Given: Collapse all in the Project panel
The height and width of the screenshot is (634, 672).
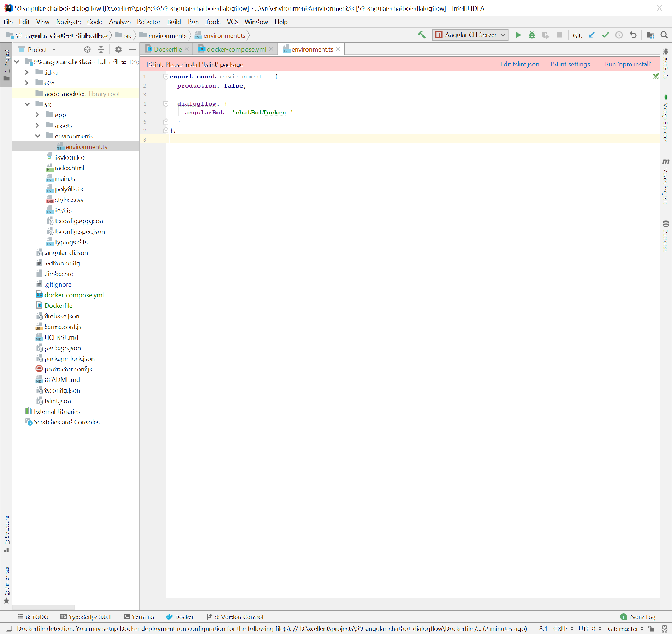Looking at the screenshot, I should [x=101, y=49].
